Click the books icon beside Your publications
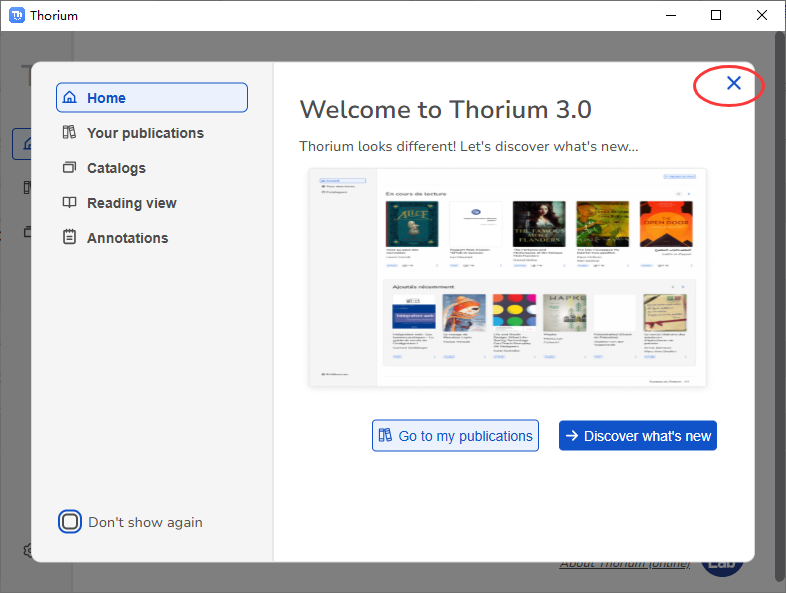786x593 pixels. tap(69, 133)
